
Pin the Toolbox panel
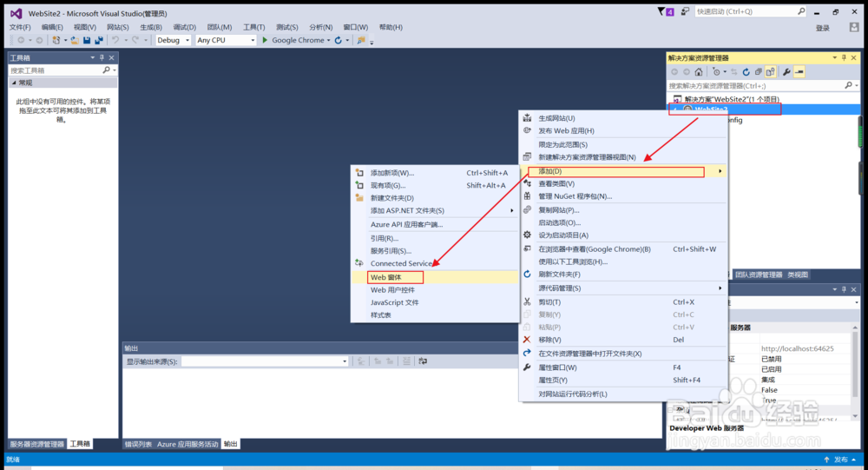click(102, 57)
